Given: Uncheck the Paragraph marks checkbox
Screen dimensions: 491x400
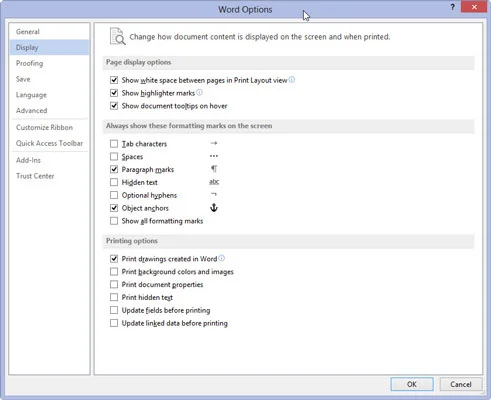Looking at the screenshot, I should click(114, 169).
